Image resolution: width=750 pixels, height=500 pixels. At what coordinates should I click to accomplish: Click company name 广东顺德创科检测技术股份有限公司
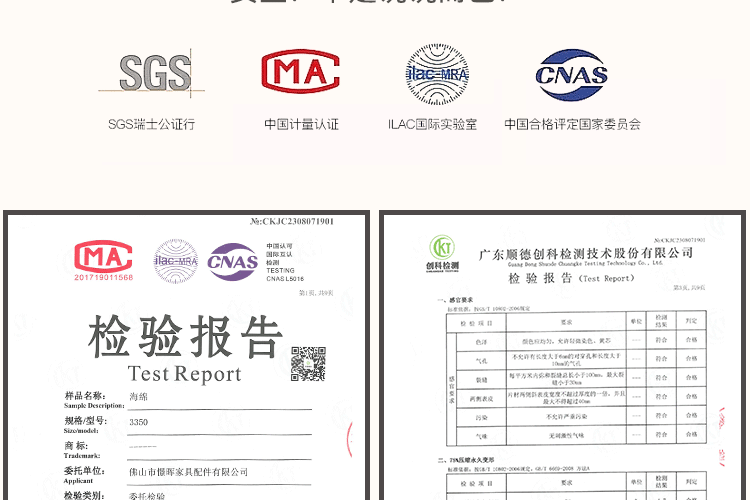pos(586,253)
